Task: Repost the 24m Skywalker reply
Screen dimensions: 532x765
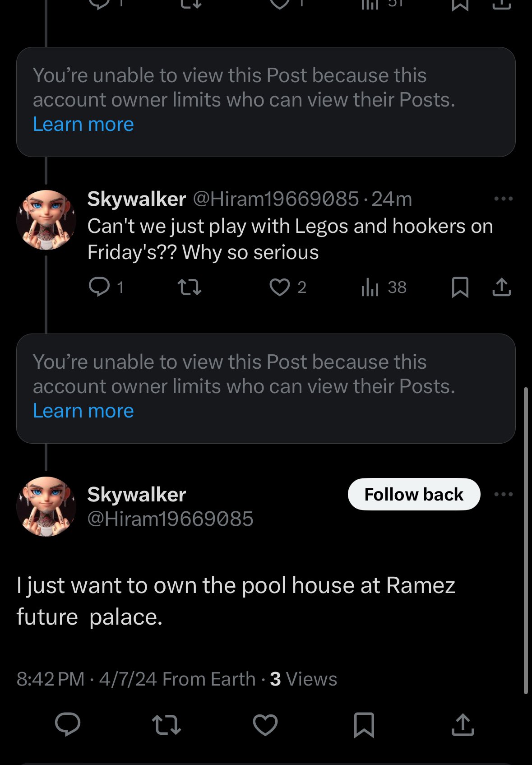Action: coord(190,287)
